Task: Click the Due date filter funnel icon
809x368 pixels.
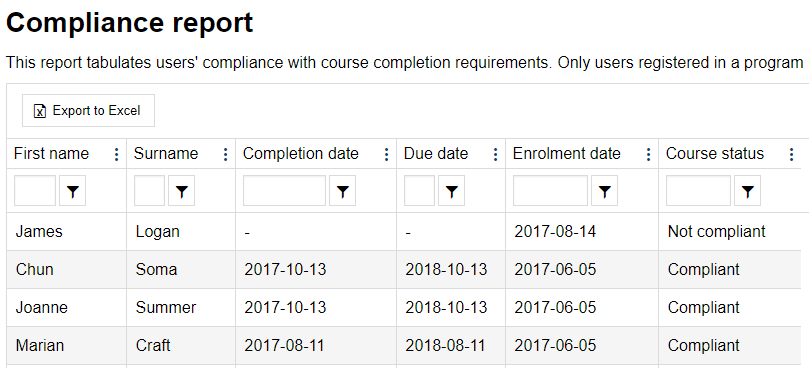Action: tap(451, 191)
